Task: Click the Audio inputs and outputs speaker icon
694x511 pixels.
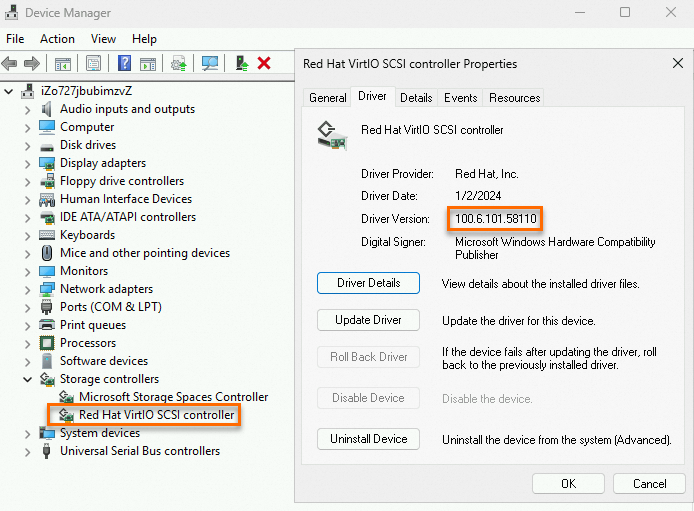Action: pos(46,109)
